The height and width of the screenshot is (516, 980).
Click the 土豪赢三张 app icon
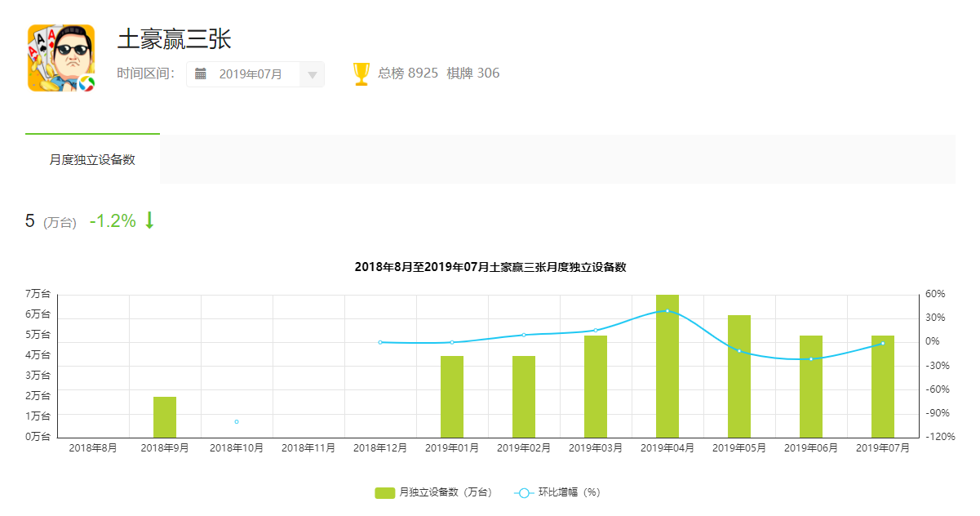click(x=61, y=57)
